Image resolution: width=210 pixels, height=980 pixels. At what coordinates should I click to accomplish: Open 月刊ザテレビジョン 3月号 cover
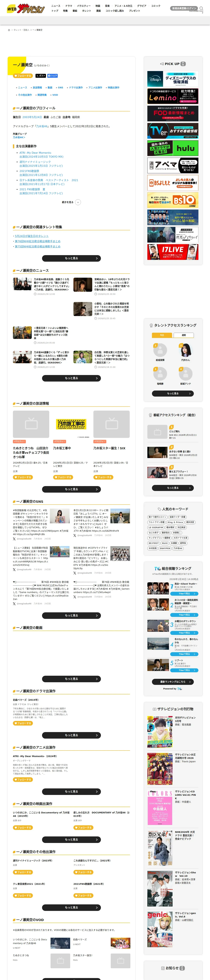pyautogui.click(x=160, y=732)
